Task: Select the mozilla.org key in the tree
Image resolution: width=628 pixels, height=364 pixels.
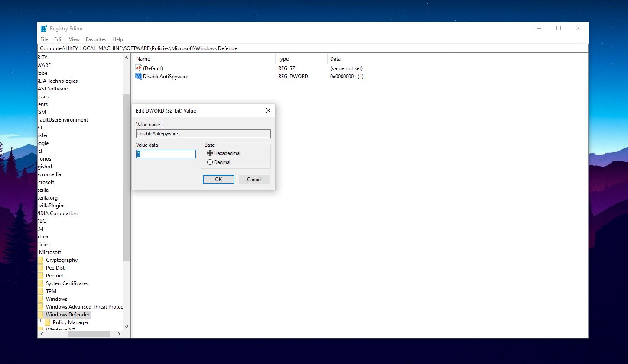Action: click(x=48, y=198)
